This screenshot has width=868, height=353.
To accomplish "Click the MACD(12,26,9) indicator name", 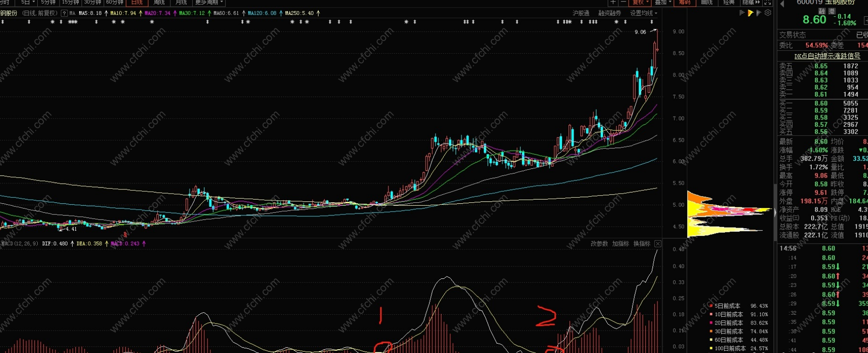I will tap(20, 243).
